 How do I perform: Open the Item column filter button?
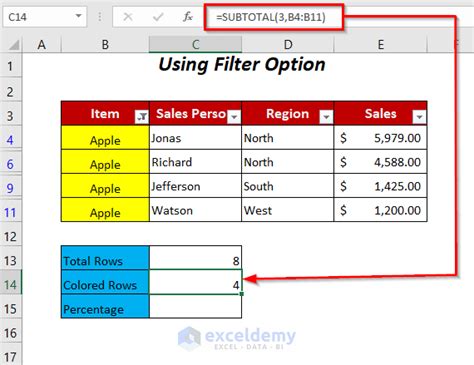click(x=142, y=117)
